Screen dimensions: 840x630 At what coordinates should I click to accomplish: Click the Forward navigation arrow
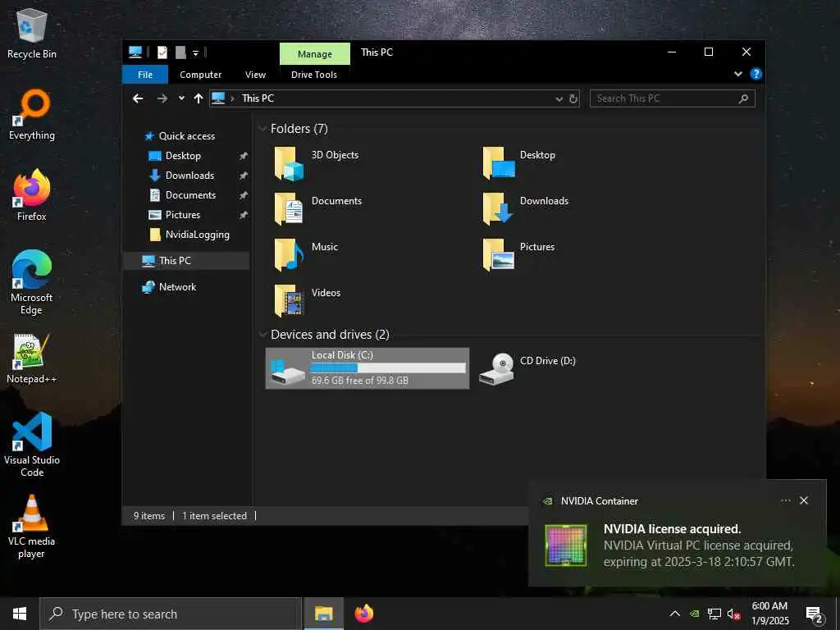(162, 98)
